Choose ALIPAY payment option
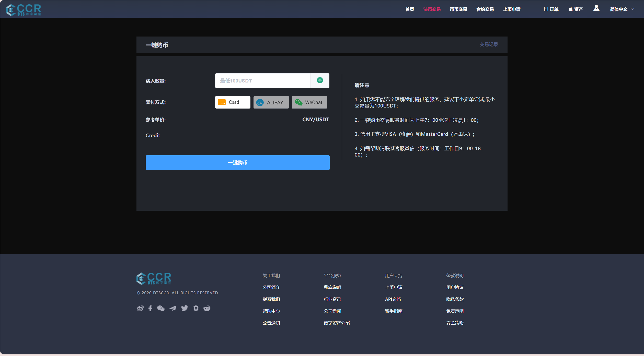The image size is (644, 356). pyautogui.click(x=271, y=102)
